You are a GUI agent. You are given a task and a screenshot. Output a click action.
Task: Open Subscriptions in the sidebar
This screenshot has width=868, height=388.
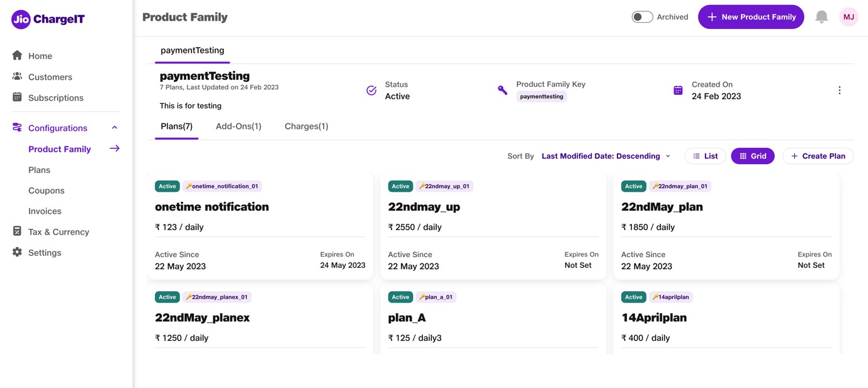point(56,97)
